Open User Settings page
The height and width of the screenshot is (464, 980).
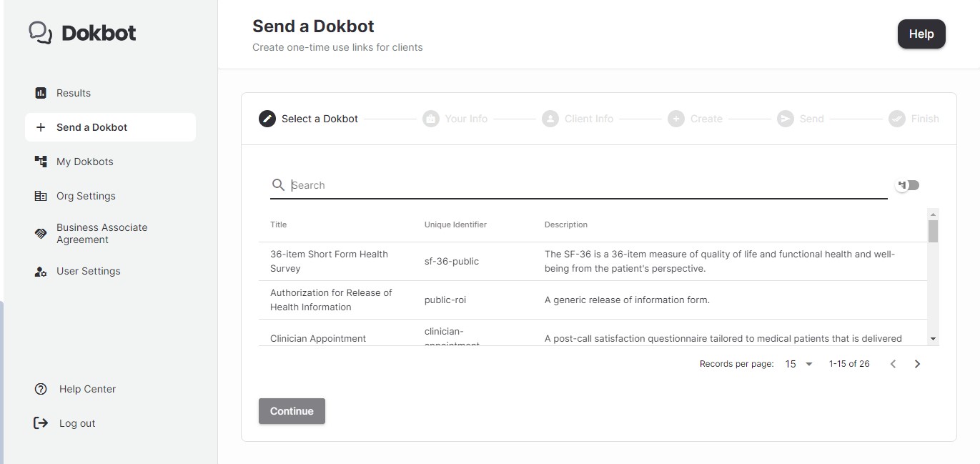pyautogui.click(x=110, y=271)
